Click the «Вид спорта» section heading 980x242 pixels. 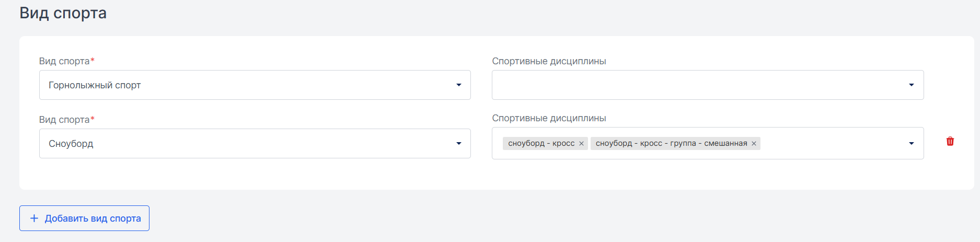click(63, 13)
